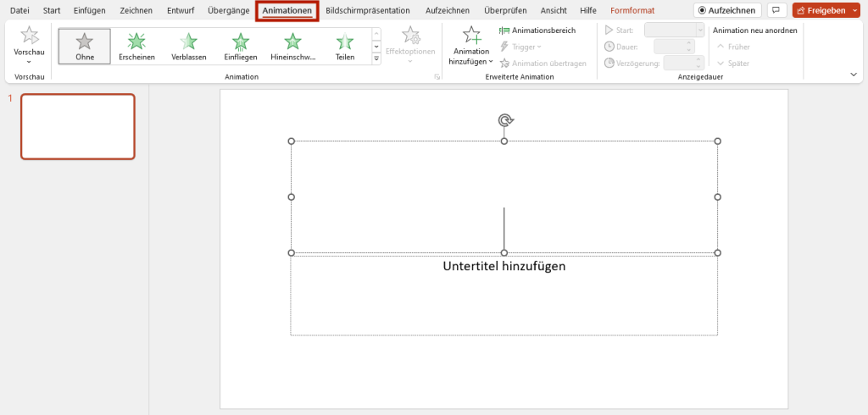Viewport: 868px width, 415px height.
Task: Open the Datei menu
Action: coord(19,10)
